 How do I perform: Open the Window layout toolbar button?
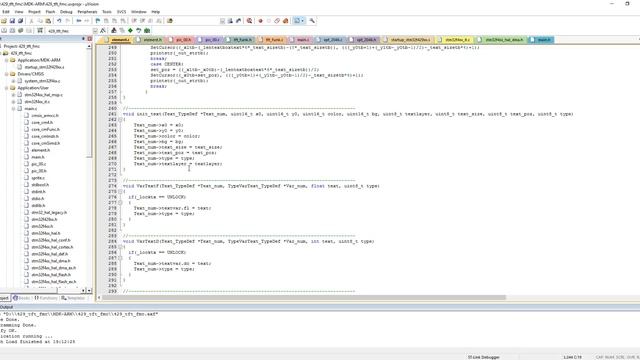click(297, 21)
